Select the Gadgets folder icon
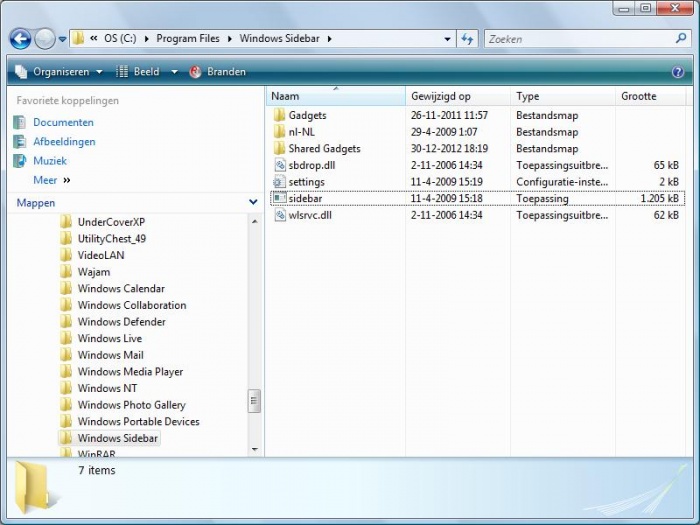700x525 pixels. point(279,115)
